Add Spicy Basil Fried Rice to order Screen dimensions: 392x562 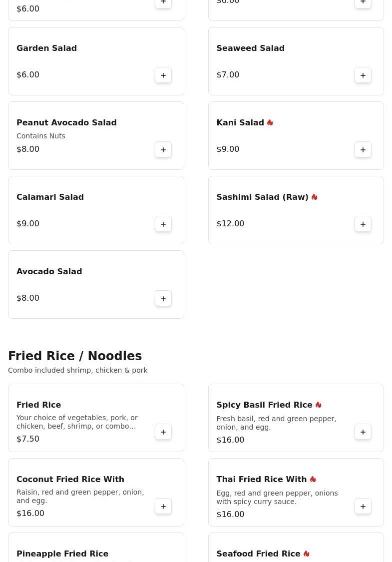(363, 432)
